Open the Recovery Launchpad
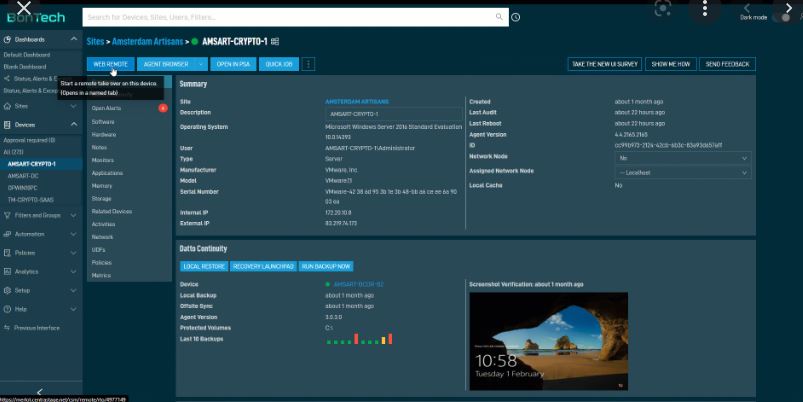 [x=263, y=266]
